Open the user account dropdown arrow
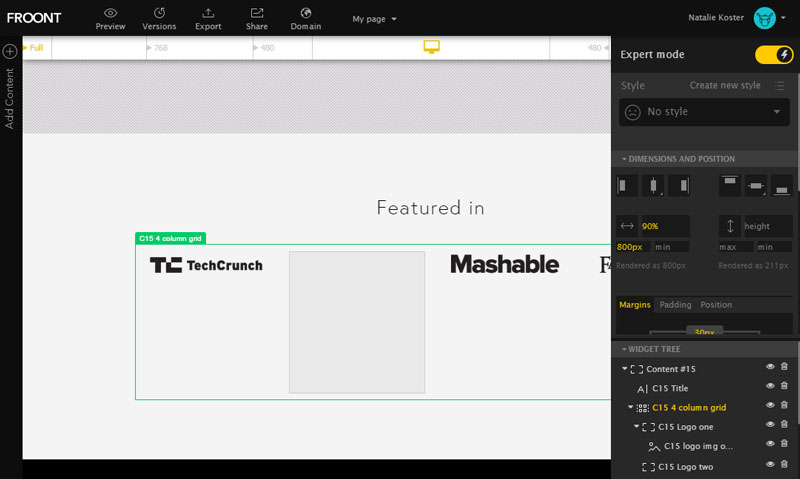 click(x=784, y=18)
